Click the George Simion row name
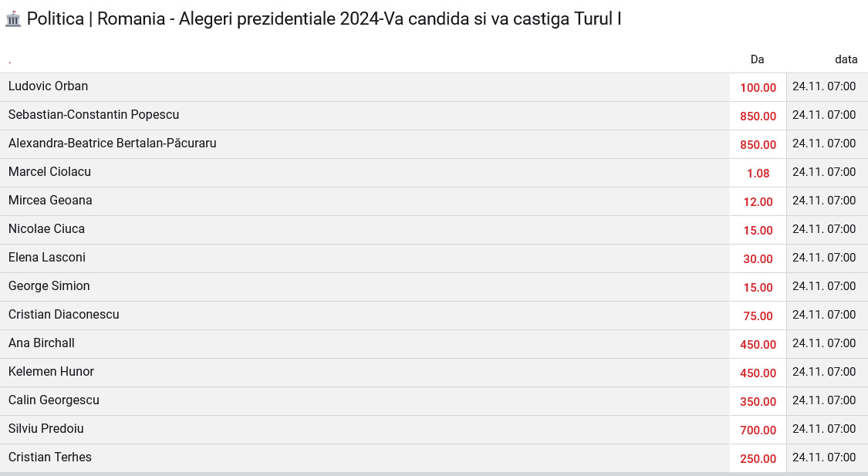This screenshot has width=868, height=476. [49, 286]
